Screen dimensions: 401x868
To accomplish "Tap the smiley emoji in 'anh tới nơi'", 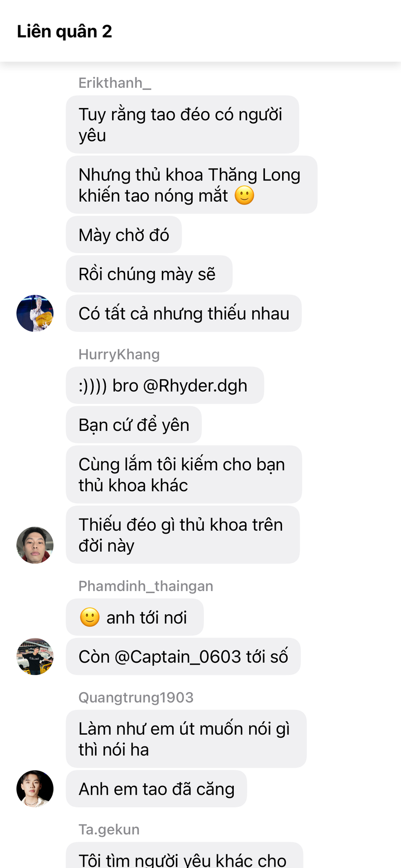I will pos(90,617).
